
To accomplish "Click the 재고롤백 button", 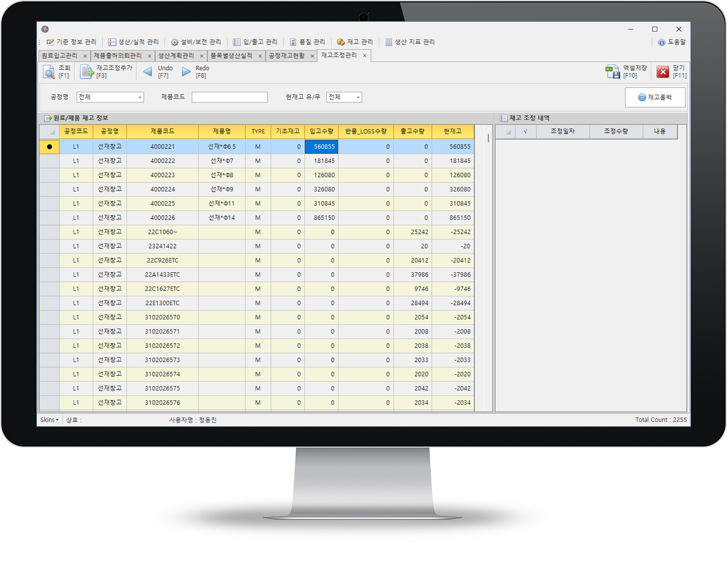I will 655,98.
